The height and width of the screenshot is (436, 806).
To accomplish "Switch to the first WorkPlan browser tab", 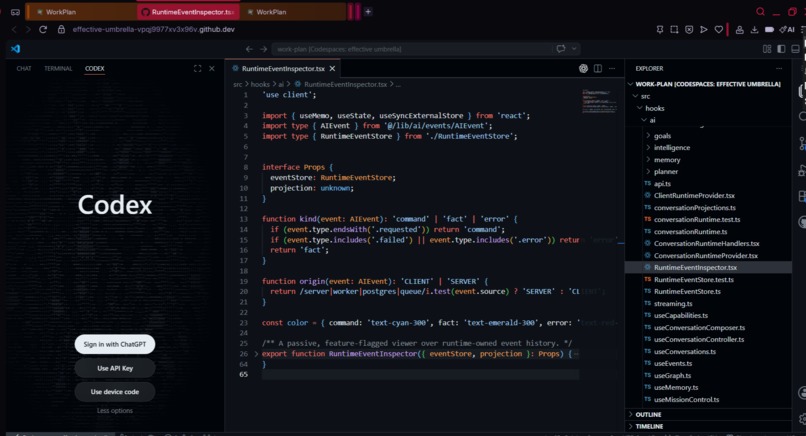I will point(81,12).
